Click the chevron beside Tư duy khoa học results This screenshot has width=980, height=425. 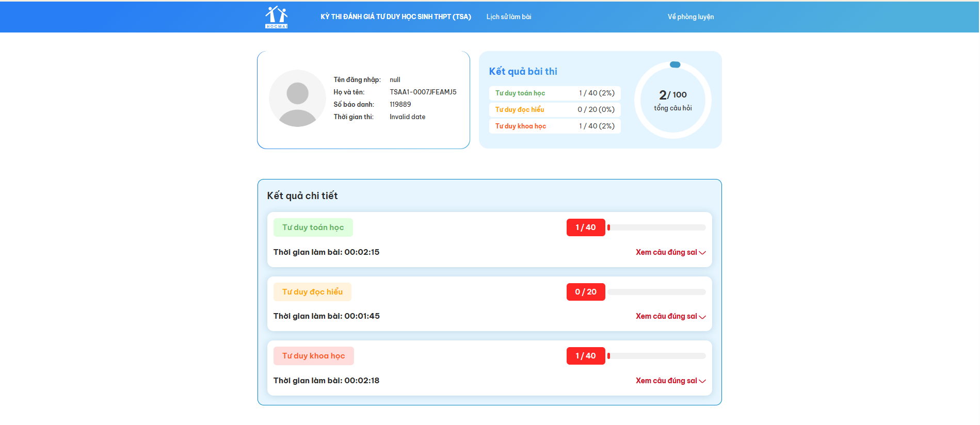pos(702,381)
